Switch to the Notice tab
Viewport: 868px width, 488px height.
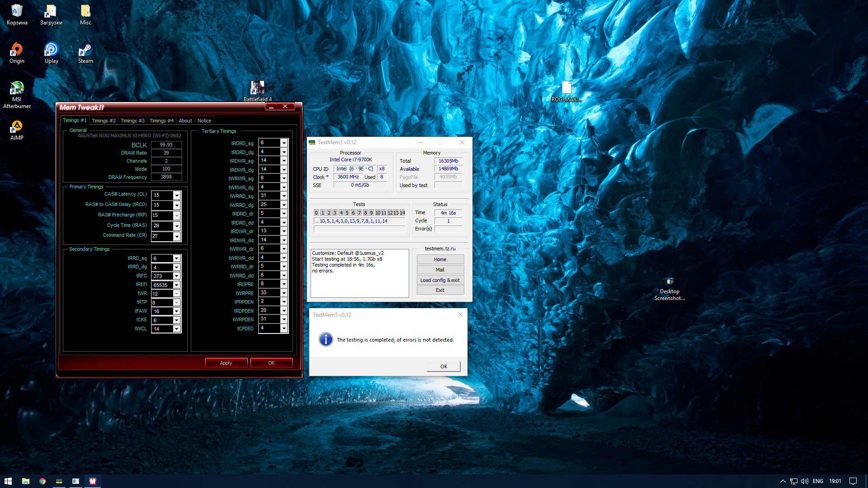point(204,121)
